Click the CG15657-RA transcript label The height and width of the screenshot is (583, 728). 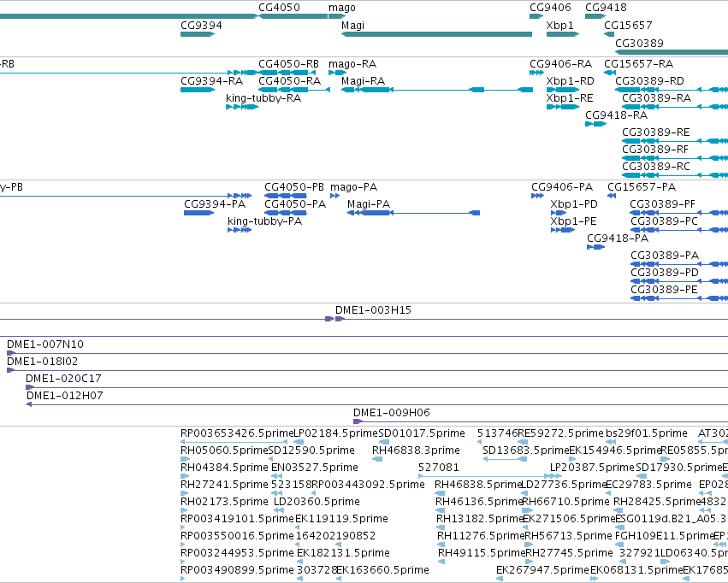[x=638, y=64]
